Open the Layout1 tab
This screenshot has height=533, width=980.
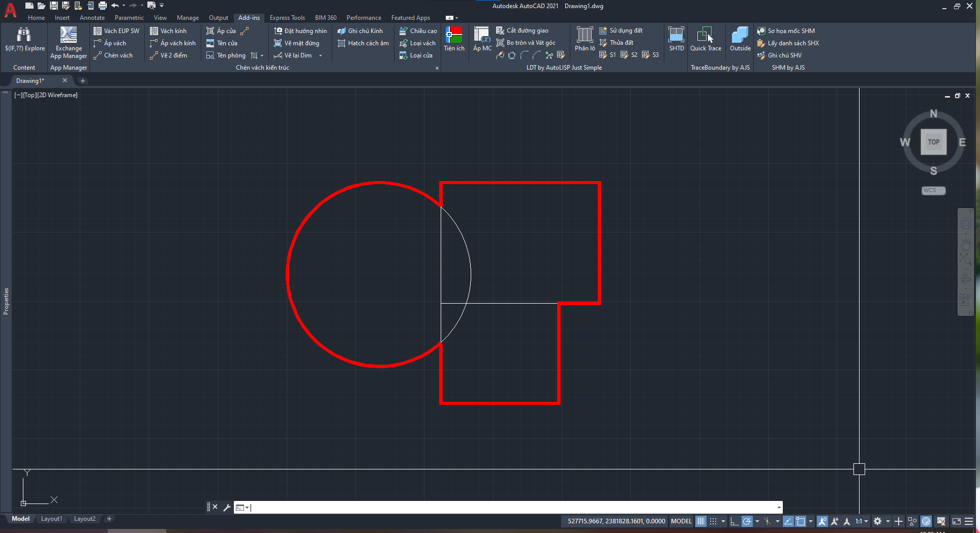click(51, 519)
